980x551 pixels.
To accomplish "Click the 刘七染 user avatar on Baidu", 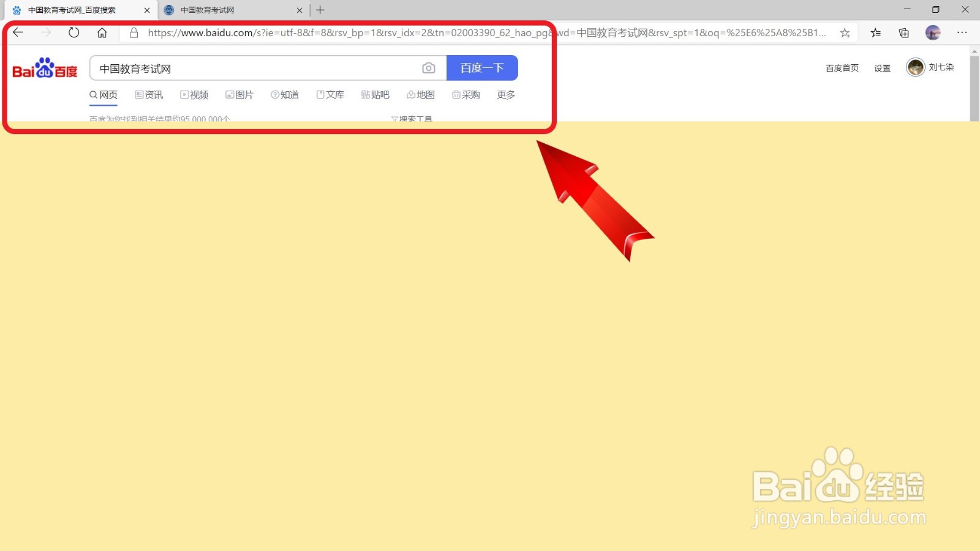I will coord(915,67).
